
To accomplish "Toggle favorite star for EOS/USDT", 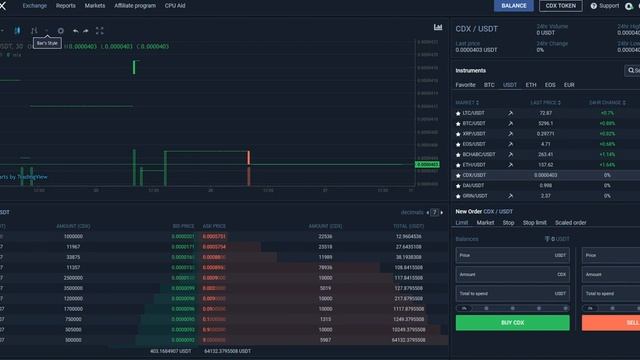I will click(458, 144).
